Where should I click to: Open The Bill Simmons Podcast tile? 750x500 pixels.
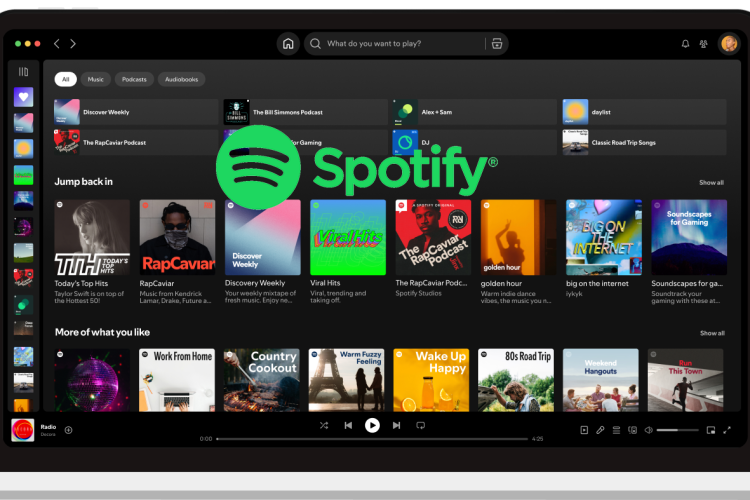(306, 112)
